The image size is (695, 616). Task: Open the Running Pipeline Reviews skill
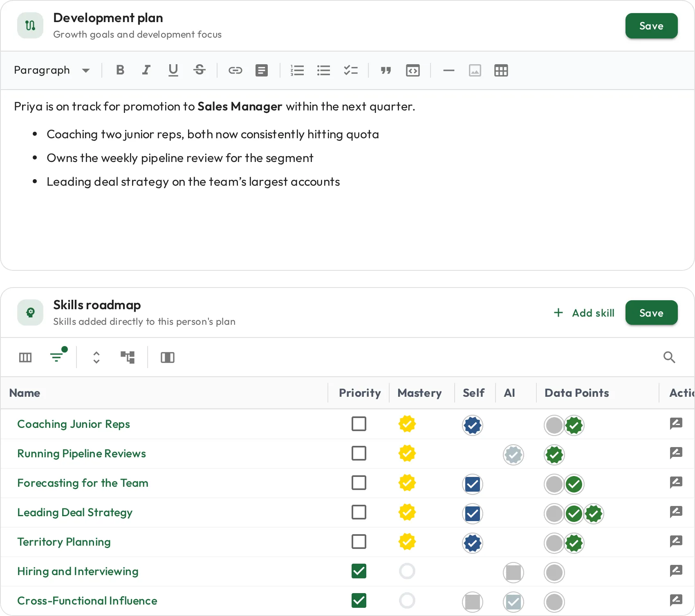81,454
